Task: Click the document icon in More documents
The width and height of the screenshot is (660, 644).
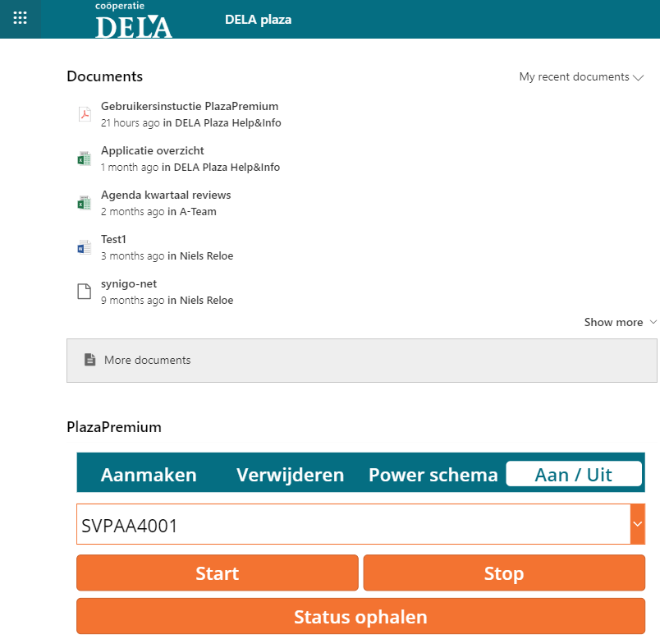Action: click(89, 360)
